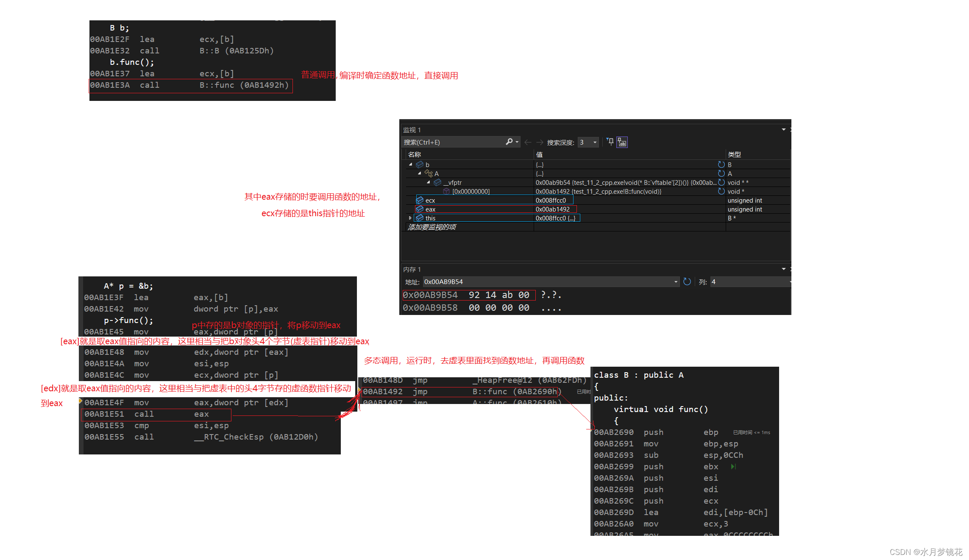
Task: Select the ecx value 0x008ffcc0
Action: (551, 200)
